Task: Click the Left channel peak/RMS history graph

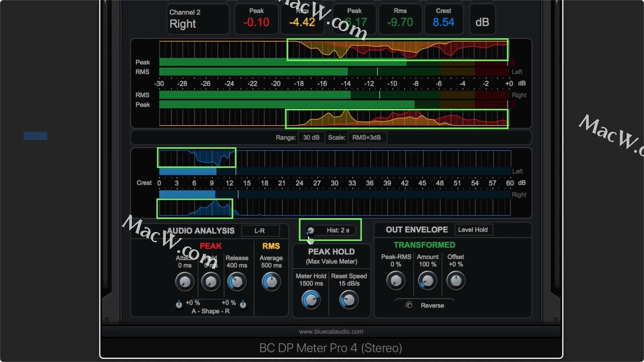Action: coord(334,50)
